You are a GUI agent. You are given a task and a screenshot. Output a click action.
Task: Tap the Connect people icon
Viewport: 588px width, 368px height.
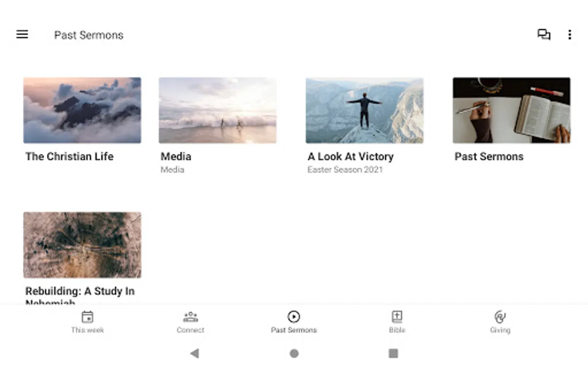click(190, 317)
